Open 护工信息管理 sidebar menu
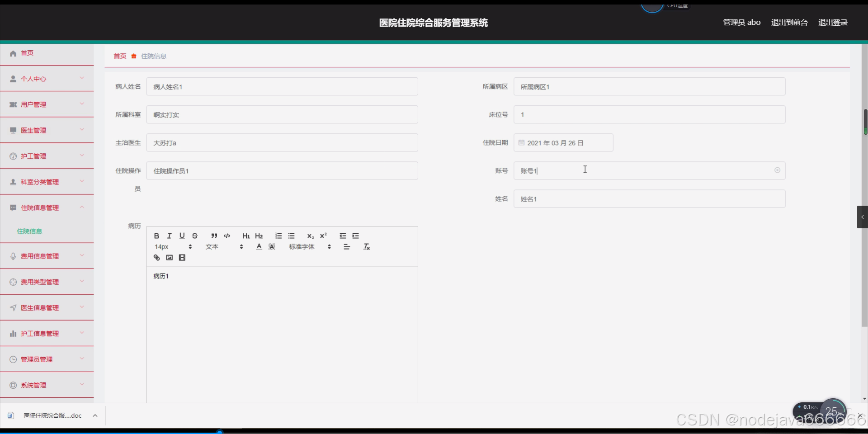The height and width of the screenshot is (434, 868). coord(47,334)
